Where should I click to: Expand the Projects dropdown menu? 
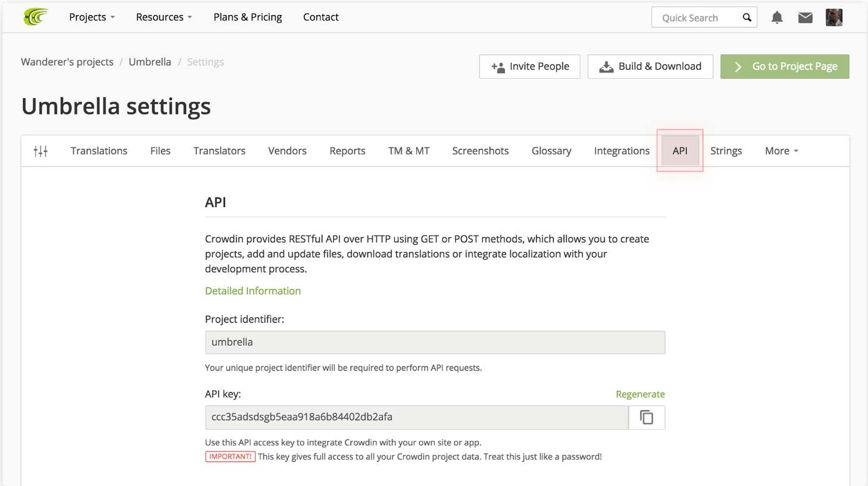point(92,17)
